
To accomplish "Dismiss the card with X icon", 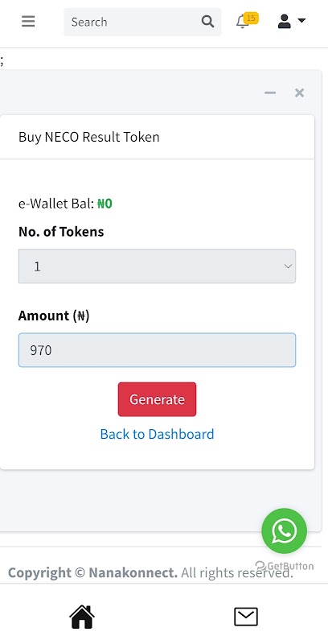I will click(299, 93).
